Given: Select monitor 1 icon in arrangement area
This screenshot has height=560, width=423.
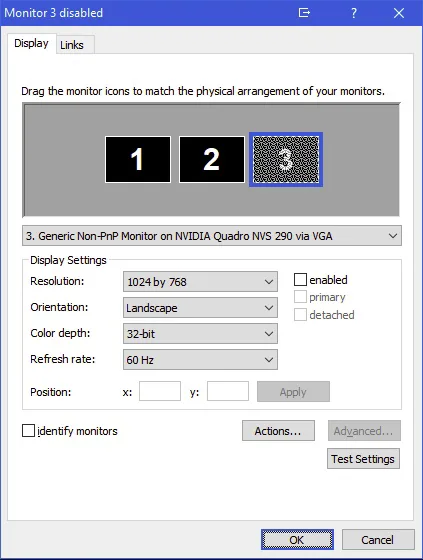Looking at the screenshot, I should point(138,159).
